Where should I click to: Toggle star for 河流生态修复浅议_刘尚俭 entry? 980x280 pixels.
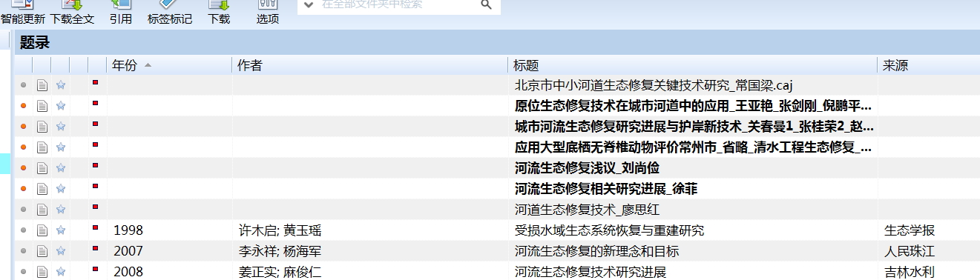point(61,168)
